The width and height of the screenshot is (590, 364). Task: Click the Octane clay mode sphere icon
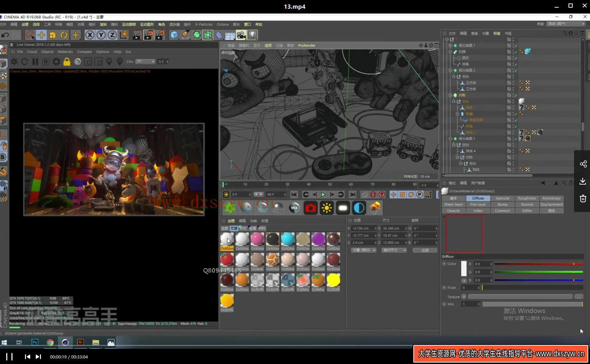tap(78, 61)
